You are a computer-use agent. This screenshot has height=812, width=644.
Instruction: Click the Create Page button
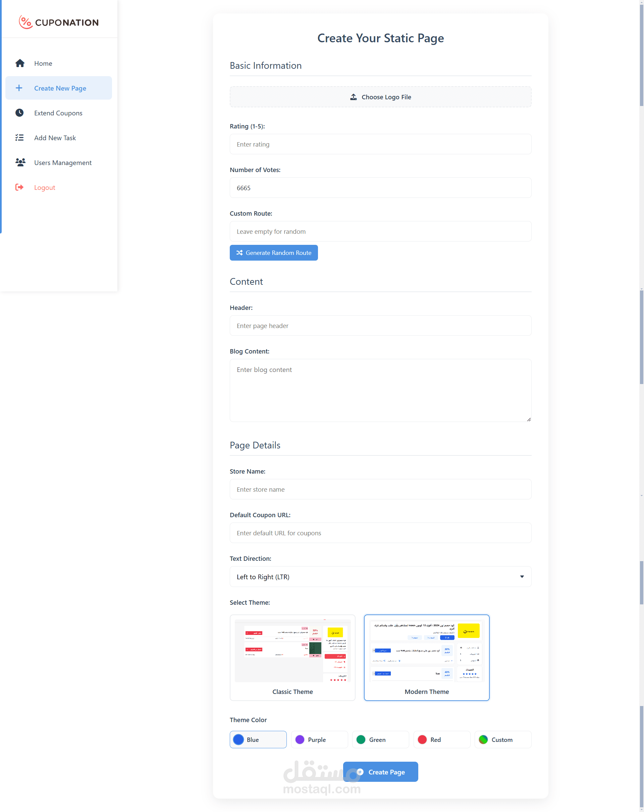click(380, 772)
